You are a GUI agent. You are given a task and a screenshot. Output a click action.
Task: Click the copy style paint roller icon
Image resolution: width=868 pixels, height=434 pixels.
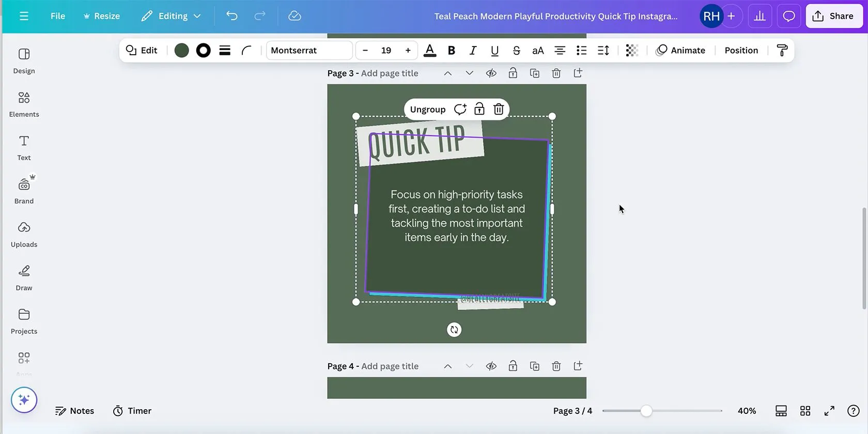(782, 50)
